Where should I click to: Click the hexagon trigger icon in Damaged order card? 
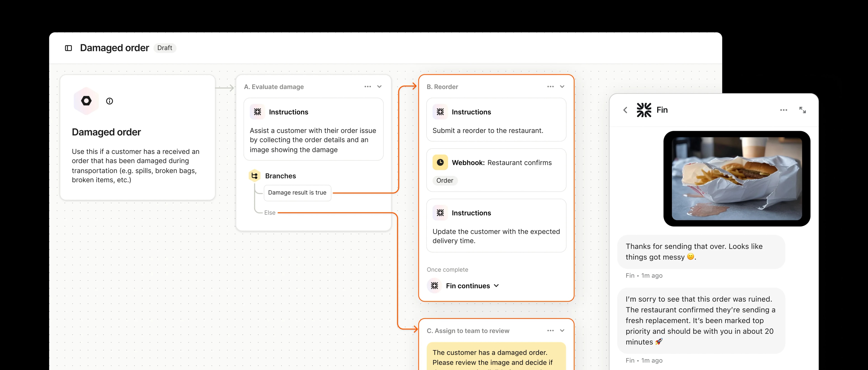[86, 101]
